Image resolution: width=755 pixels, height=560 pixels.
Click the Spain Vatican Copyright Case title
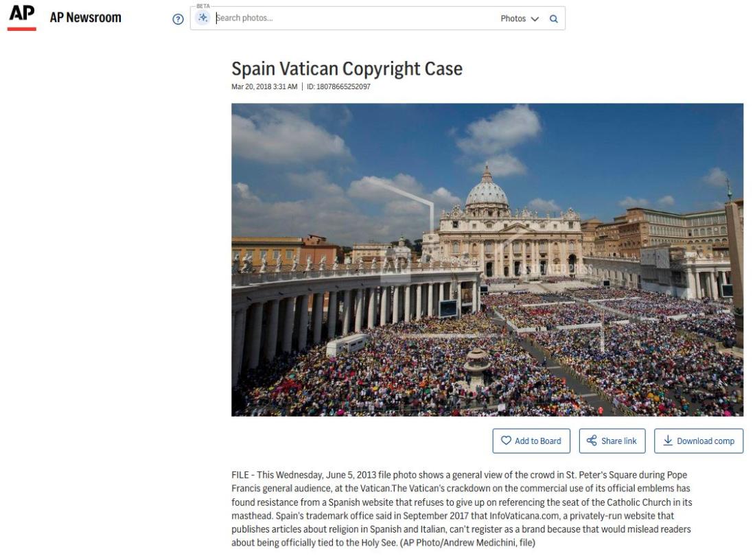click(x=347, y=69)
